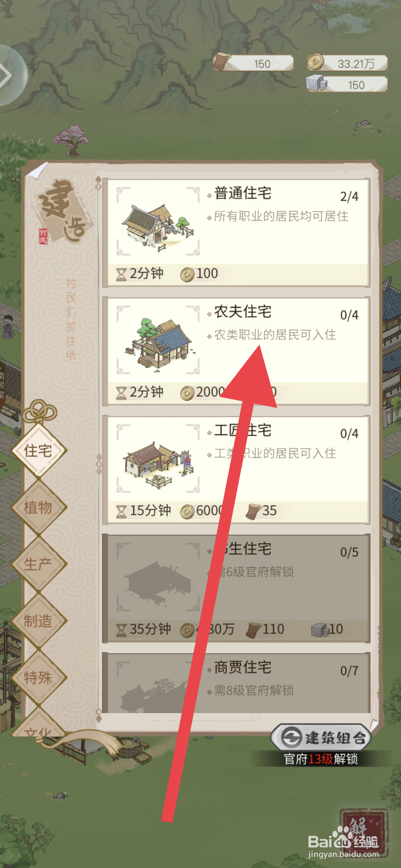The width and height of the screenshot is (401, 868).
Task: Switch to the 特殊 category tab
Action: click(38, 678)
